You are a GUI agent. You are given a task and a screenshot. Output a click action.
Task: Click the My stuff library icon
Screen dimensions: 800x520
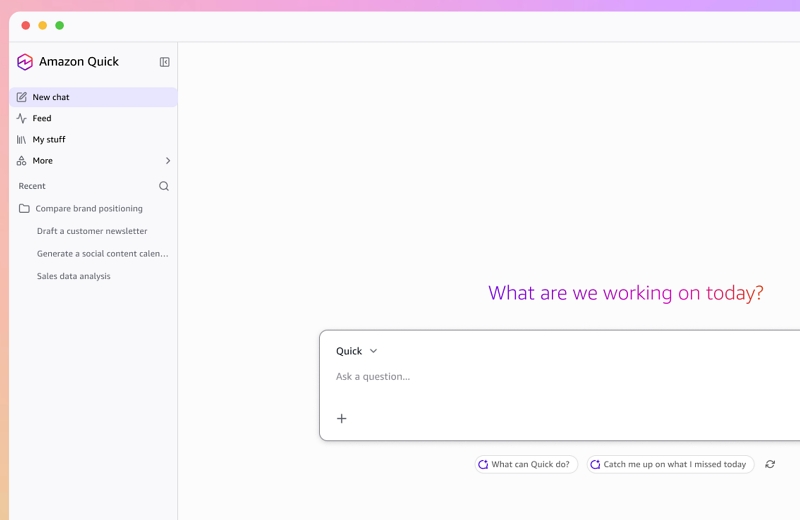[21, 139]
